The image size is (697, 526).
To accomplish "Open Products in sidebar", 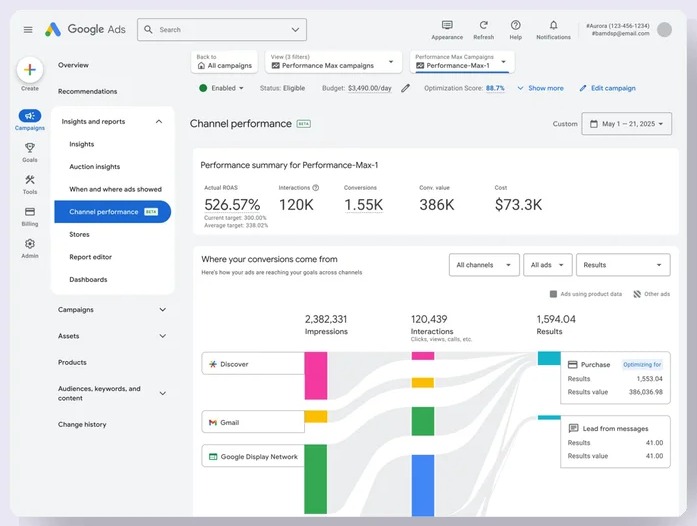I will tap(72, 362).
